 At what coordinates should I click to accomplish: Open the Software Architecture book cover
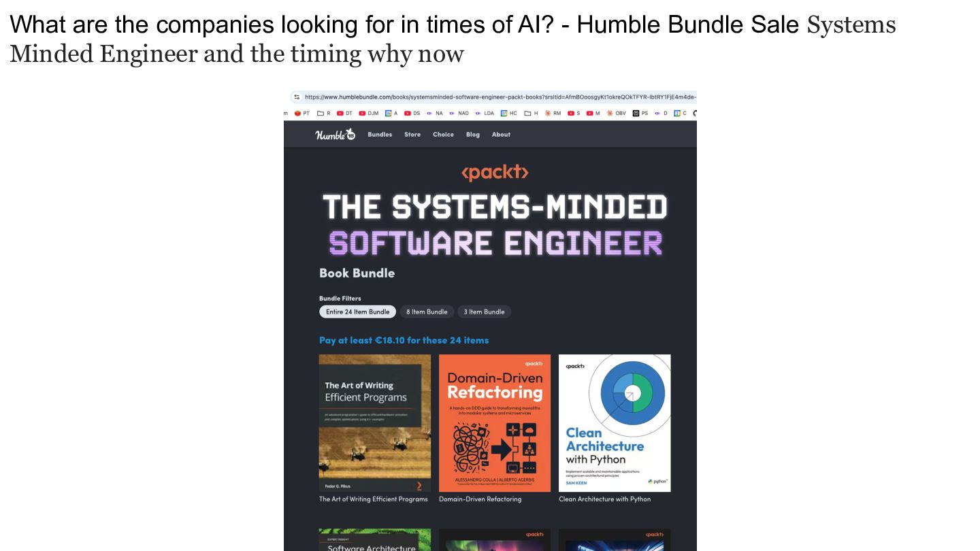pos(375,540)
